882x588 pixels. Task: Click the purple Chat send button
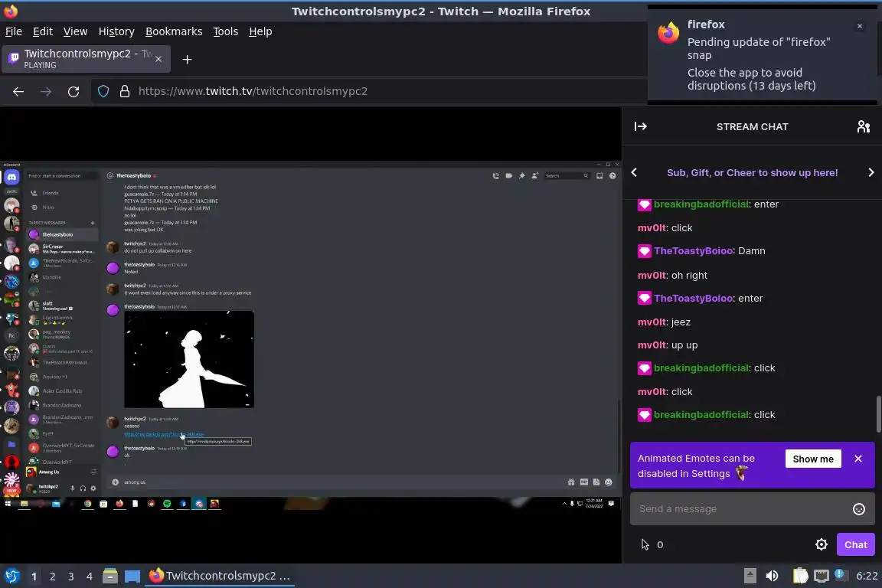click(x=855, y=544)
